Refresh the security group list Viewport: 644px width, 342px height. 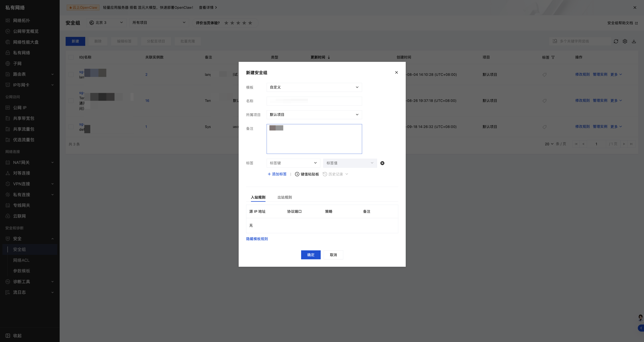pyautogui.click(x=616, y=41)
